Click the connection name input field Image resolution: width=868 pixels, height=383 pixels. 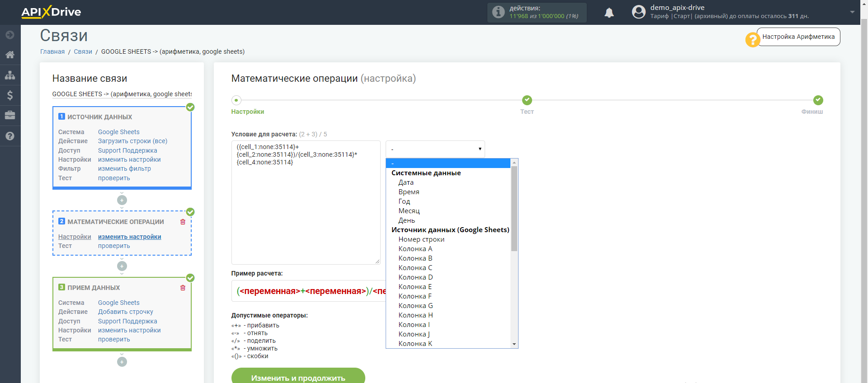122,94
